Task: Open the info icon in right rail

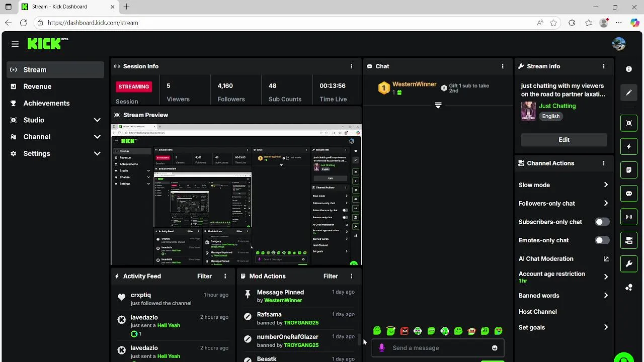Action: click(629, 69)
